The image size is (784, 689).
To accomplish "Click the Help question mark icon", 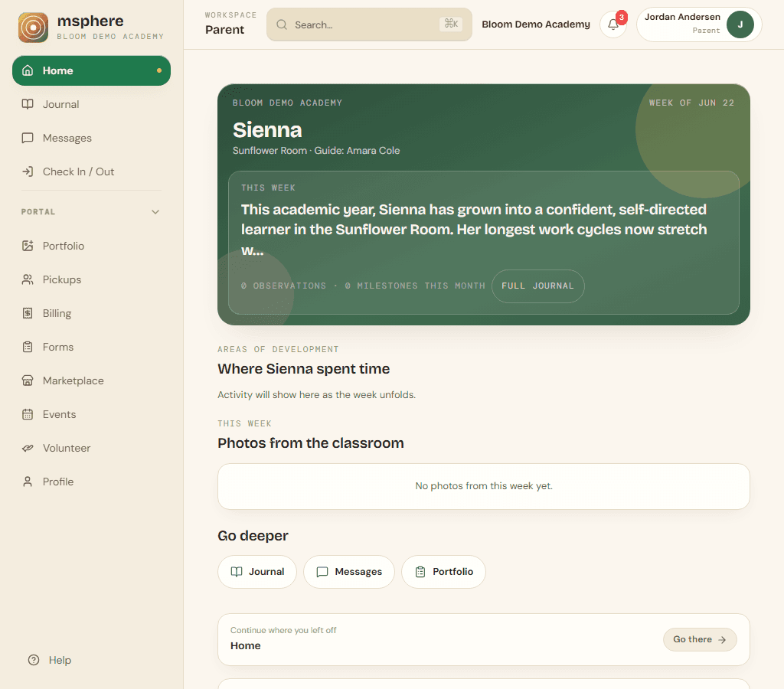I will [34, 660].
